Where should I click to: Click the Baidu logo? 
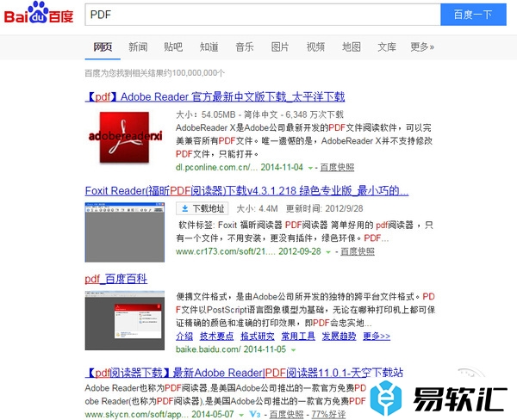[x=39, y=13]
